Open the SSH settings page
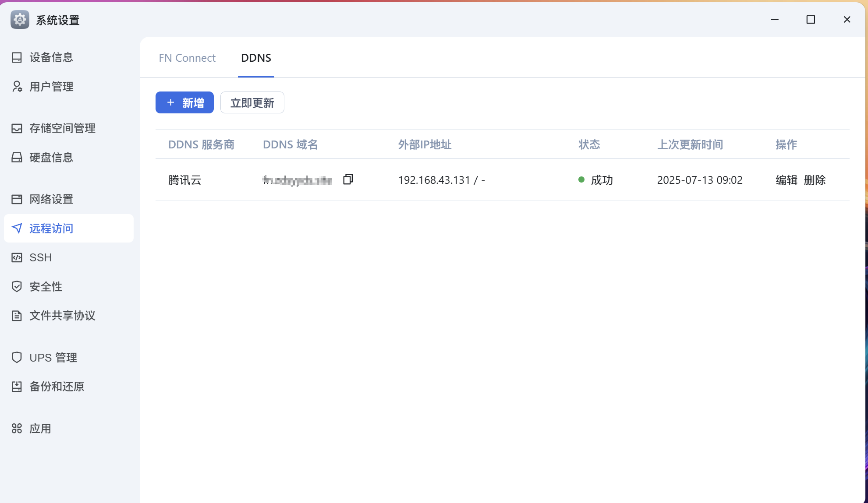Screen dimensions: 868x503 click(x=69, y=257)
